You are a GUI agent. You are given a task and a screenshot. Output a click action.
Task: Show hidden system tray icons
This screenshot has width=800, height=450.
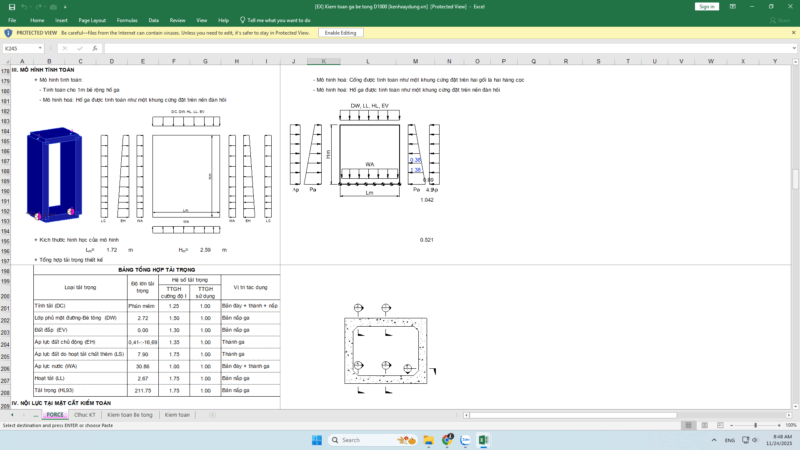tap(714, 440)
